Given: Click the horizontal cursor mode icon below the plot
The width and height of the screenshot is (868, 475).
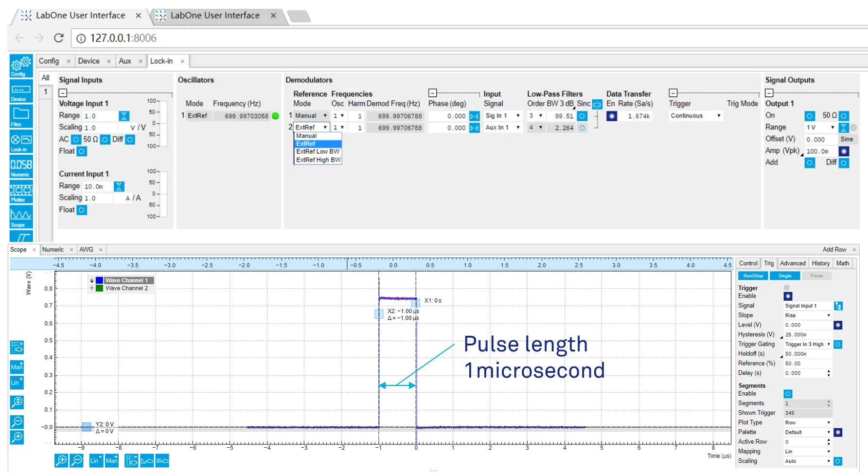Looking at the screenshot, I should point(131,460).
